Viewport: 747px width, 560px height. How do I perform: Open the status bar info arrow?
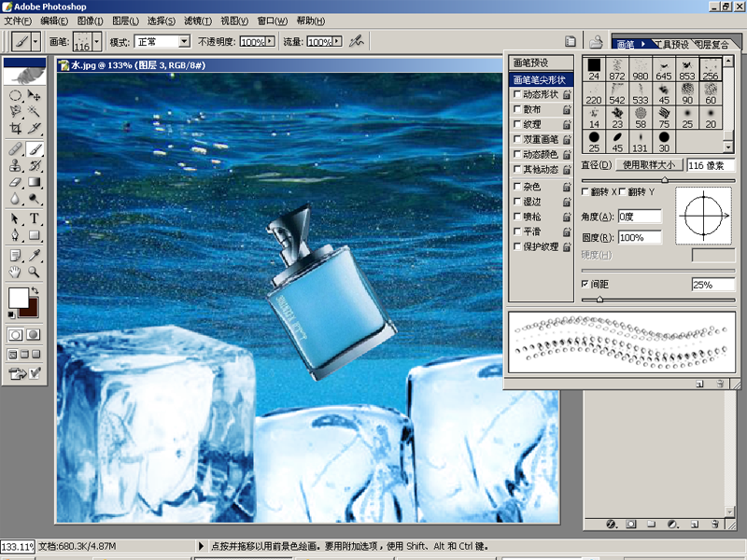tap(201, 546)
